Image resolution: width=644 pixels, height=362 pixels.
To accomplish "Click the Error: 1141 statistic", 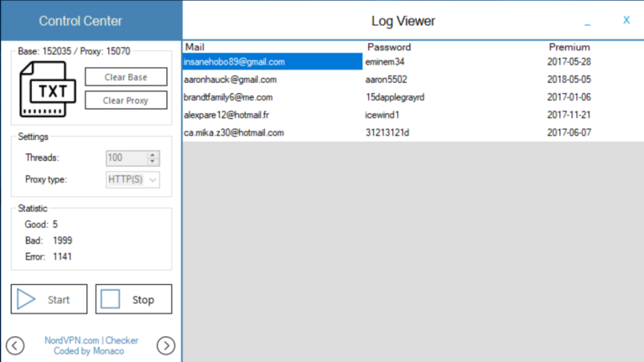I will 49,256.
